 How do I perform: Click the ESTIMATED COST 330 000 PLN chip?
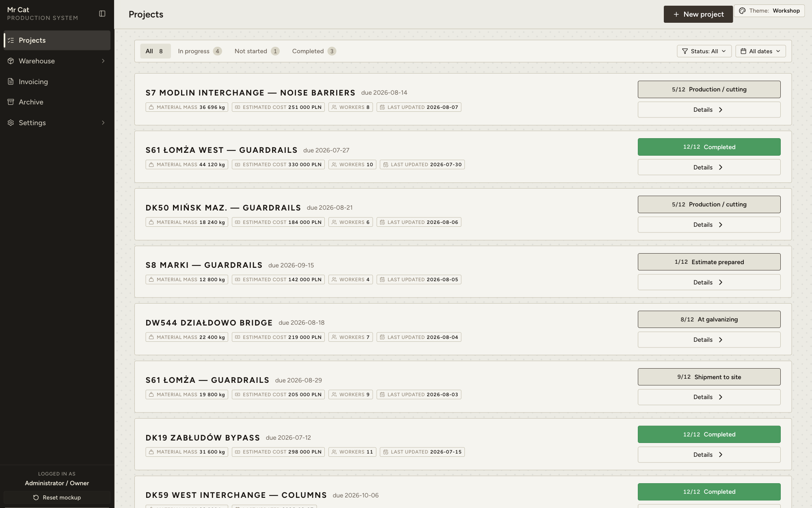click(x=278, y=165)
